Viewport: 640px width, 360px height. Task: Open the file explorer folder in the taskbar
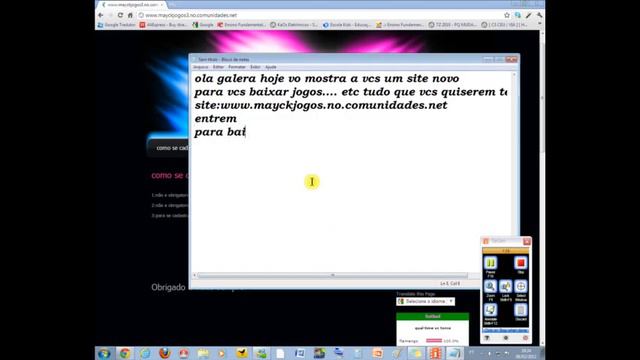click(203, 353)
